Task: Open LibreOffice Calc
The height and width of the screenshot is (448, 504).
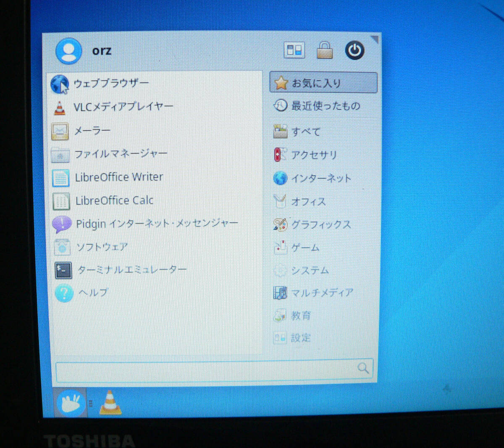Action: point(114,201)
